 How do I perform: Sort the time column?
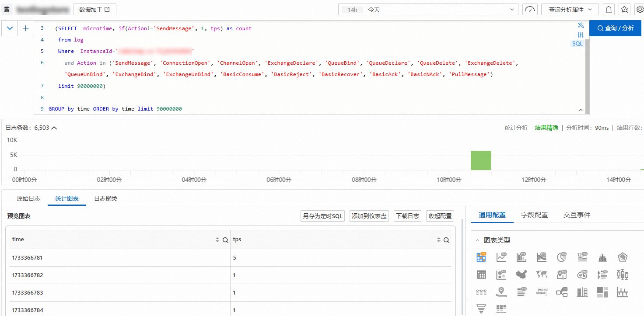[x=217, y=240]
